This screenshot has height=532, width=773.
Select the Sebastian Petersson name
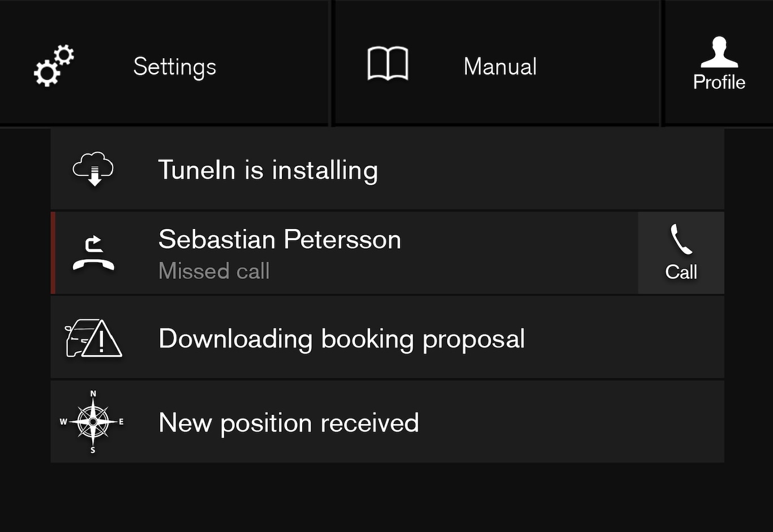pyautogui.click(x=280, y=239)
